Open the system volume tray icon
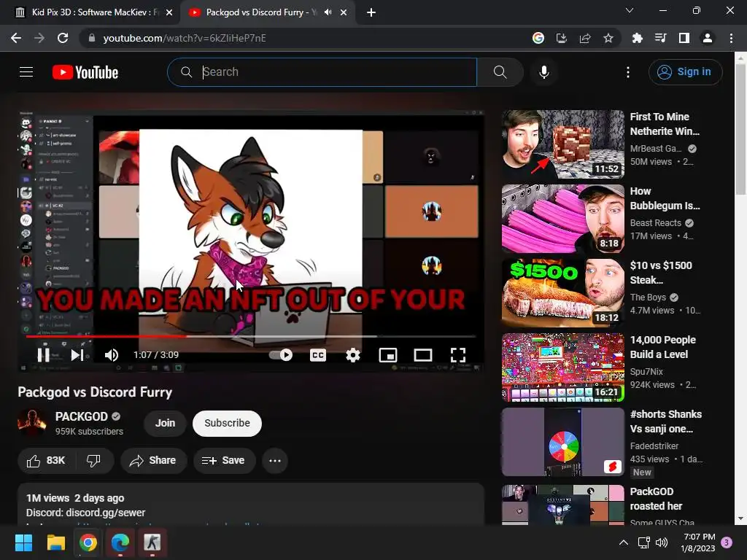Screen dimensions: 747x560 pyautogui.click(x=662, y=542)
